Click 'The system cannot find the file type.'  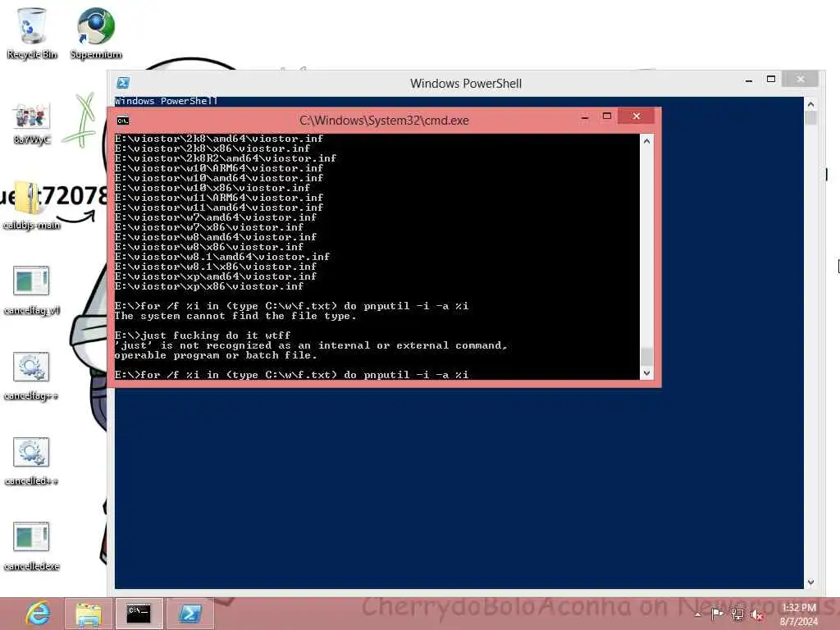point(235,316)
